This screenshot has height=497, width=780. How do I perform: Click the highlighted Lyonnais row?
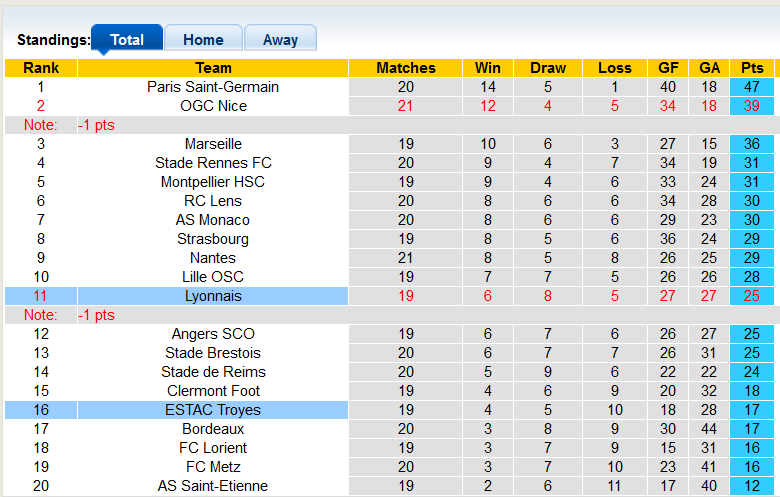coord(213,296)
